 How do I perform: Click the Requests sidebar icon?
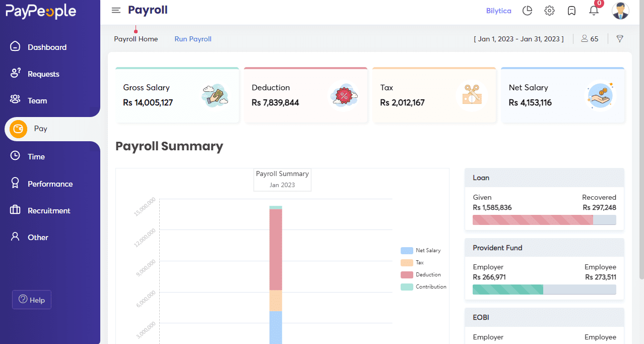pos(15,73)
